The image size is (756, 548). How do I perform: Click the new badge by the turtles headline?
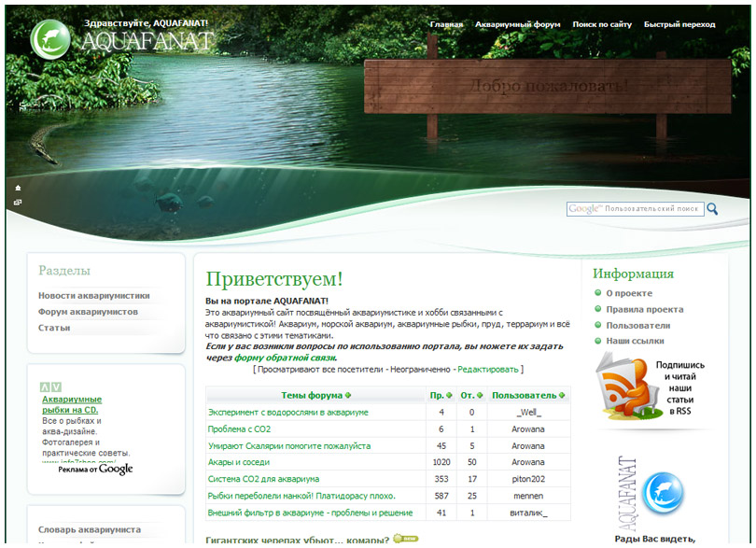[x=406, y=539]
